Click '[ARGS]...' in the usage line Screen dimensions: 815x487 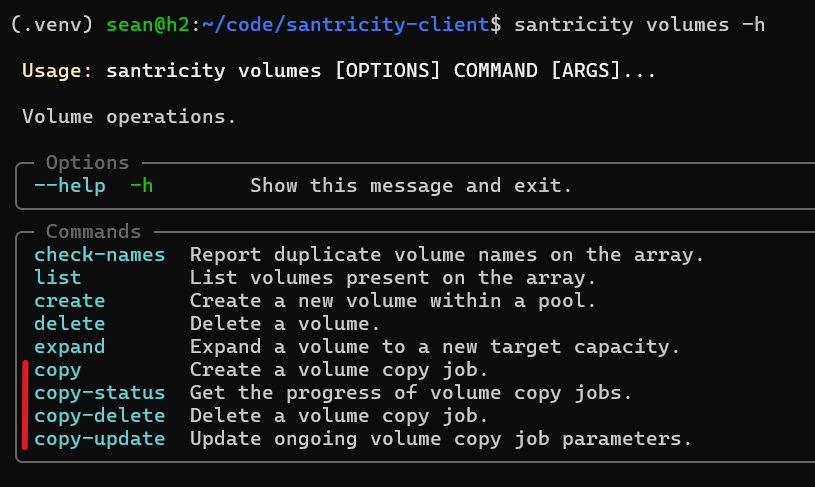(x=603, y=70)
